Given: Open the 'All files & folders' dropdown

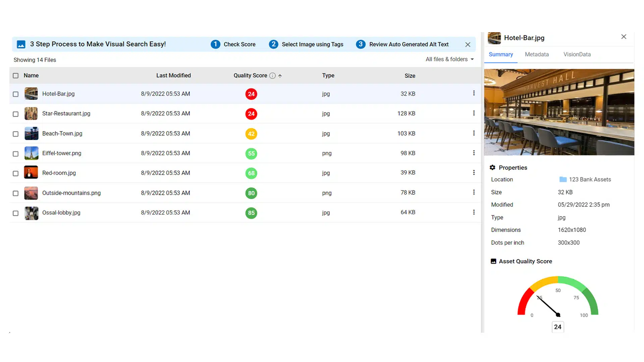Looking at the screenshot, I should click(449, 59).
